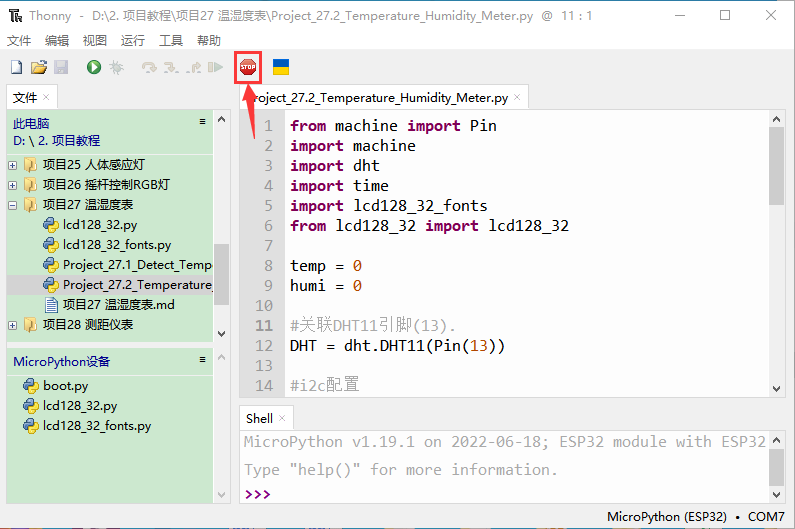Open the 工具 menu
Screen dimensions: 795x529
171,41
